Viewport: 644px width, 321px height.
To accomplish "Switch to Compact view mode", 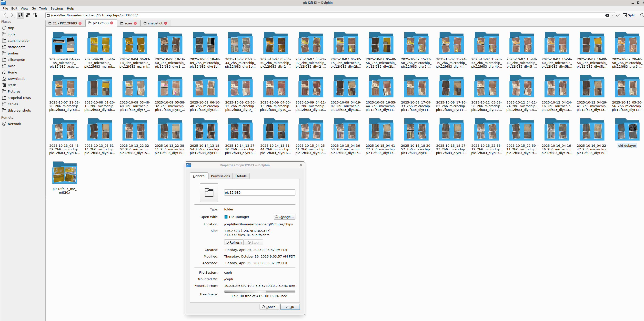I will 28,15.
